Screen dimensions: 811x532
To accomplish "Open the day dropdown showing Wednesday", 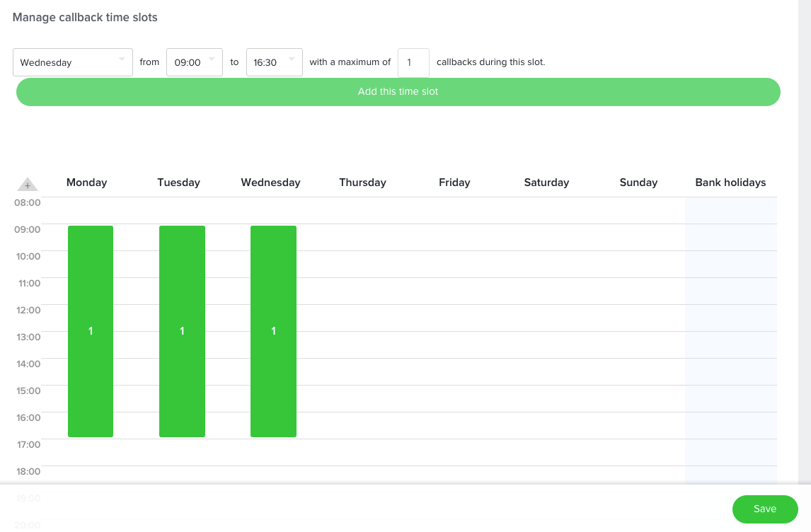I will coord(73,62).
